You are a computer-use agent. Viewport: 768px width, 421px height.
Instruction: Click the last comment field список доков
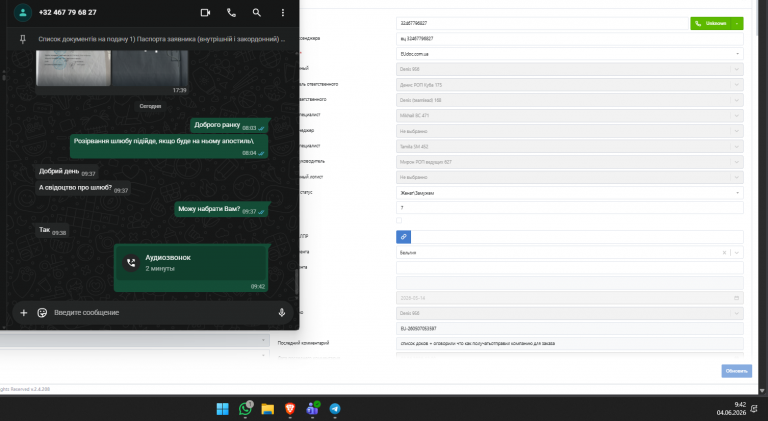click(570, 343)
